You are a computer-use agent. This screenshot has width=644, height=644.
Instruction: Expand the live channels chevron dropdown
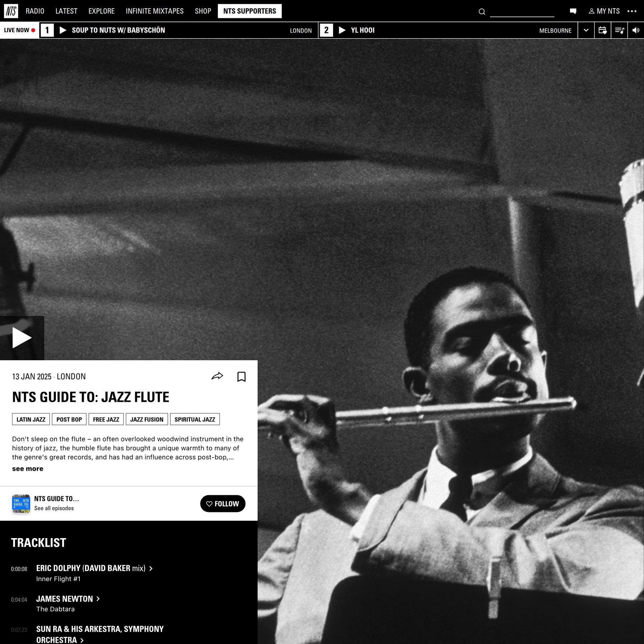(x=586, y=30)
